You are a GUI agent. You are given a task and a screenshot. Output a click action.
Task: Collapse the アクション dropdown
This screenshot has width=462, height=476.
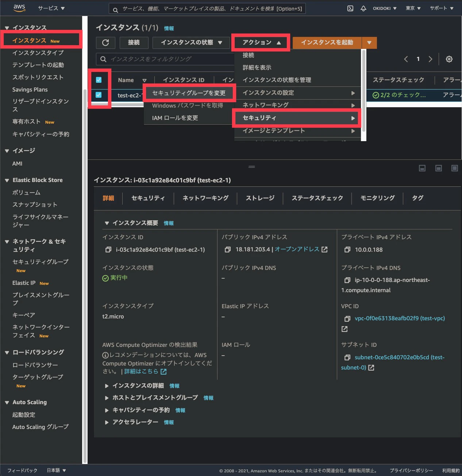coord(261,43)
